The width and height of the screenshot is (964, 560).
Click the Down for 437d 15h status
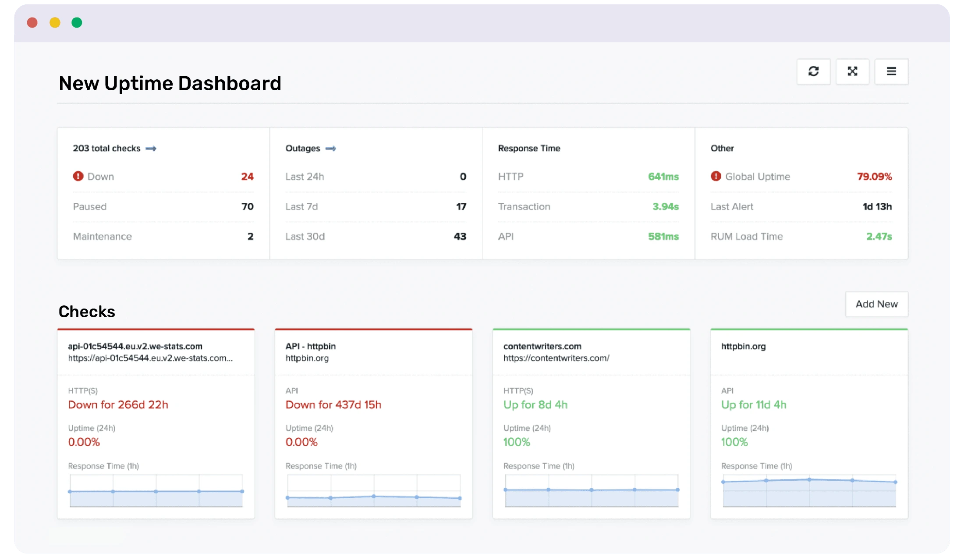point(333,404)
